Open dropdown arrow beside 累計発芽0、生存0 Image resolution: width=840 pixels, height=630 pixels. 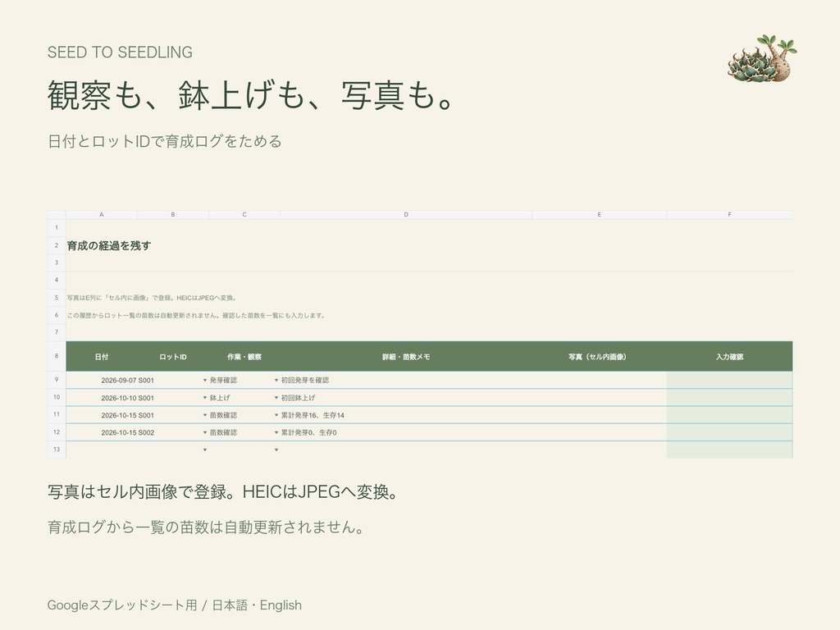pos(276,432)
